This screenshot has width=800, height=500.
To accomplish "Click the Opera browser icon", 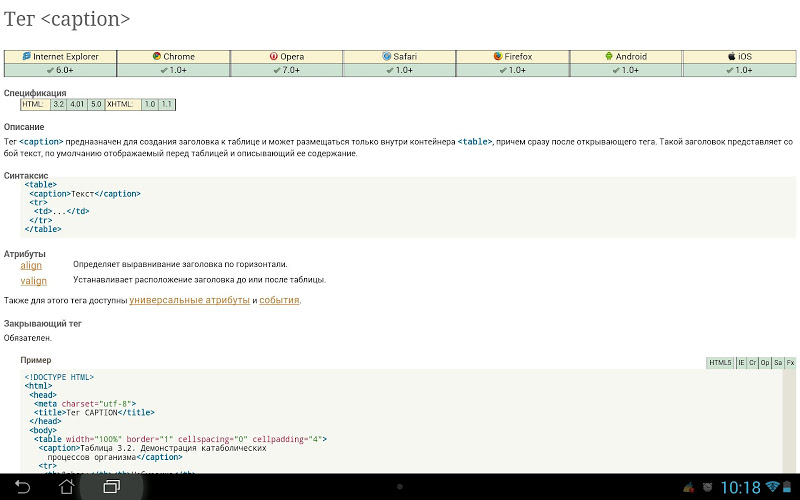I will (273, 57).
